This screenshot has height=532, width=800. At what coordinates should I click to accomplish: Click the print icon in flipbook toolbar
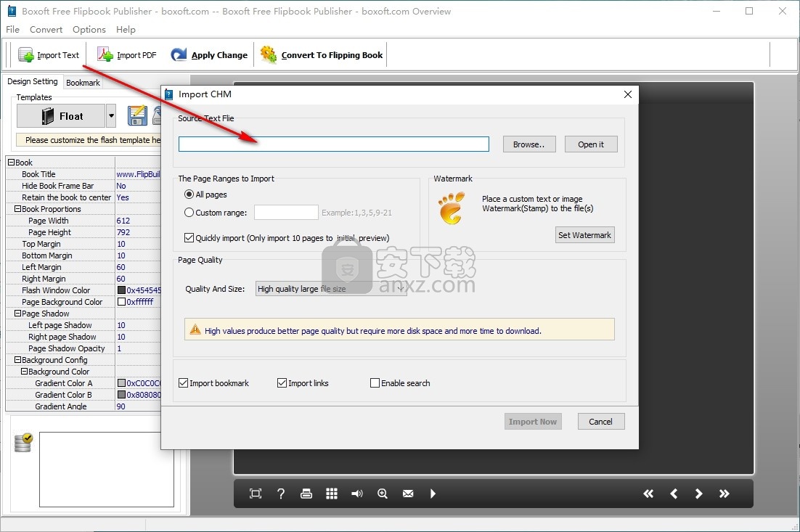tap(306, 494)
